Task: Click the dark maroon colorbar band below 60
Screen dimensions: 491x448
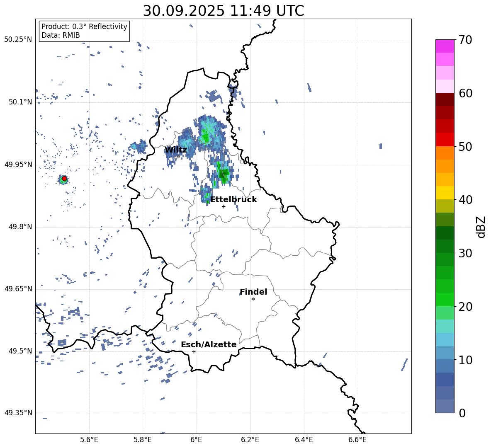Action: [445, 99]
